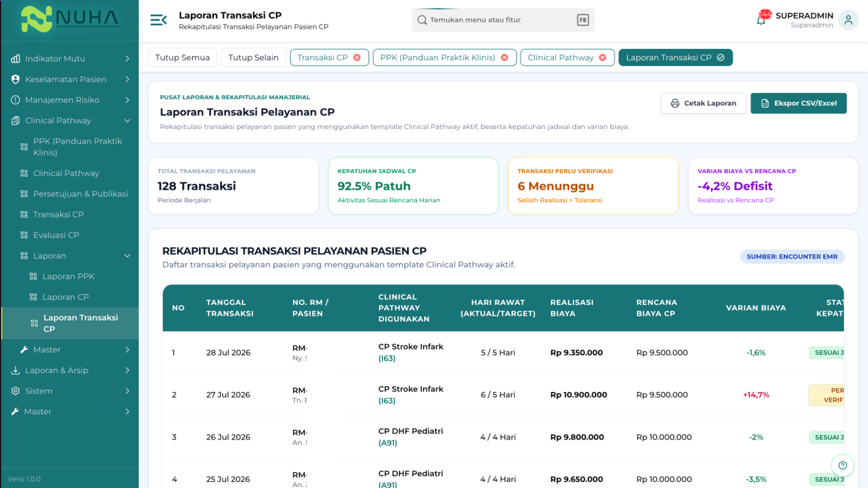Focus the Temukan menu atau fitur search field
Screen dimensions: 868x488
tap(503, 20)
